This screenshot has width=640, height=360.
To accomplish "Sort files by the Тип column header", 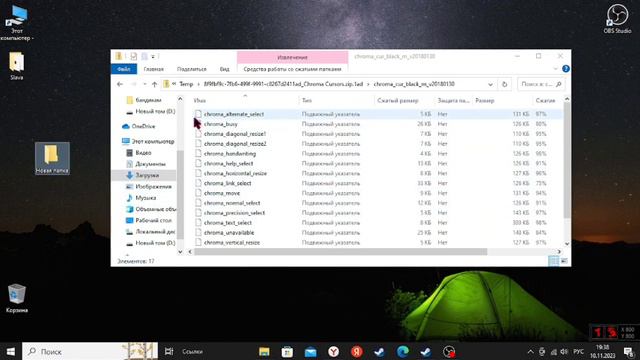I will (336, 100).
